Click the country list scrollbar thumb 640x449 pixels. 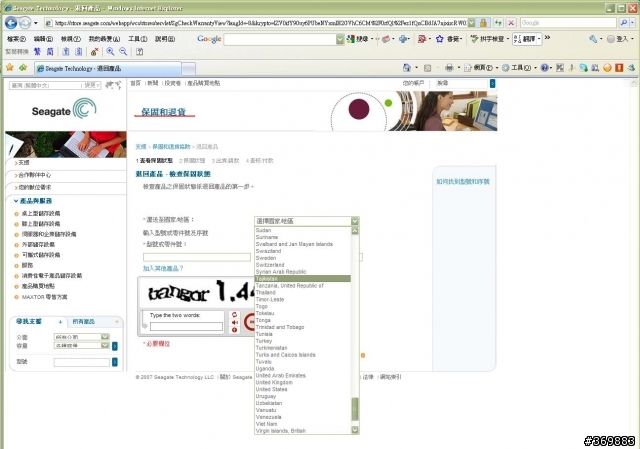click(355, 409)
